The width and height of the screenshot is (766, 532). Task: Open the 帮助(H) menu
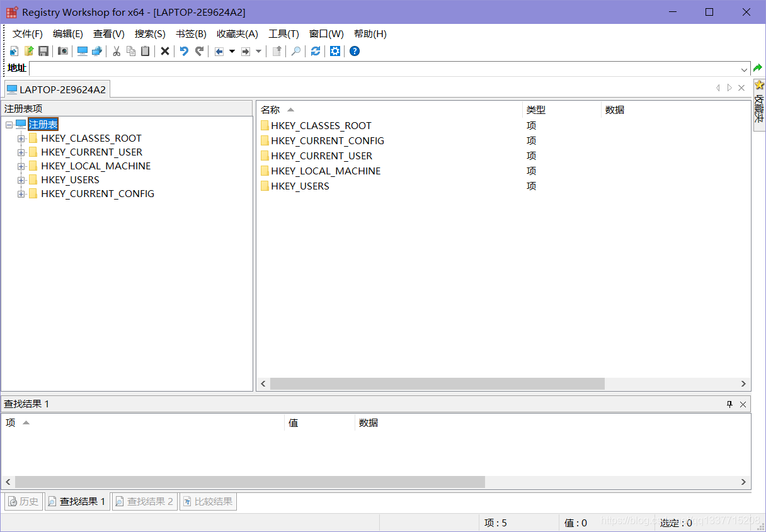370,34
